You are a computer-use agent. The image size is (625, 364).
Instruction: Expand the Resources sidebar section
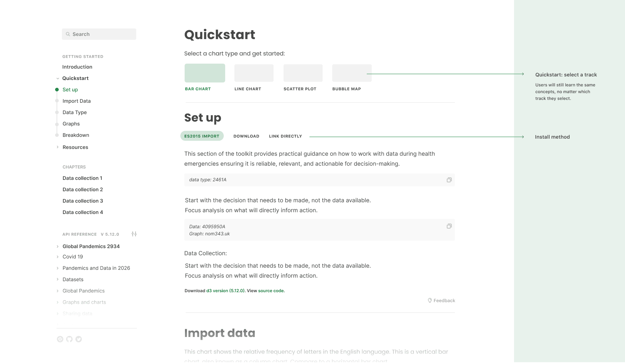[x=58, y=147]
